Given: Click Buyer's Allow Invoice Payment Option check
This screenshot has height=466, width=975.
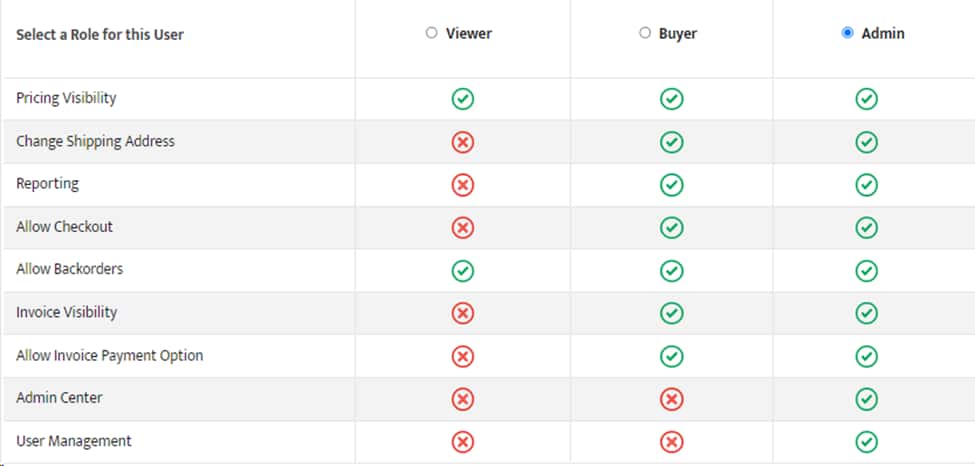Looking at the screenshot, I should click(x=672, y=356).
